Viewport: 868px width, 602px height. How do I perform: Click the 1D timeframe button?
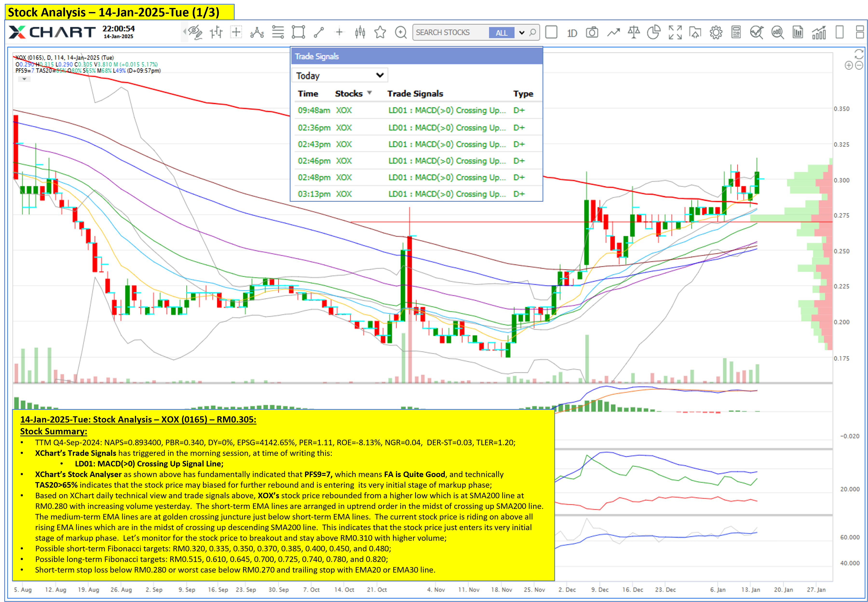tap(572, 33)
